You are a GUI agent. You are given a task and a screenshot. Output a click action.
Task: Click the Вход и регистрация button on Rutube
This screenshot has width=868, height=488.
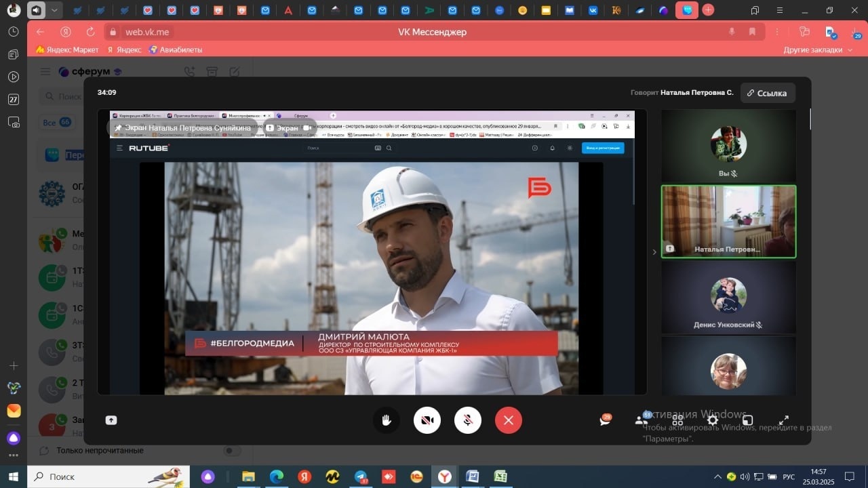(x=603, y=148)
